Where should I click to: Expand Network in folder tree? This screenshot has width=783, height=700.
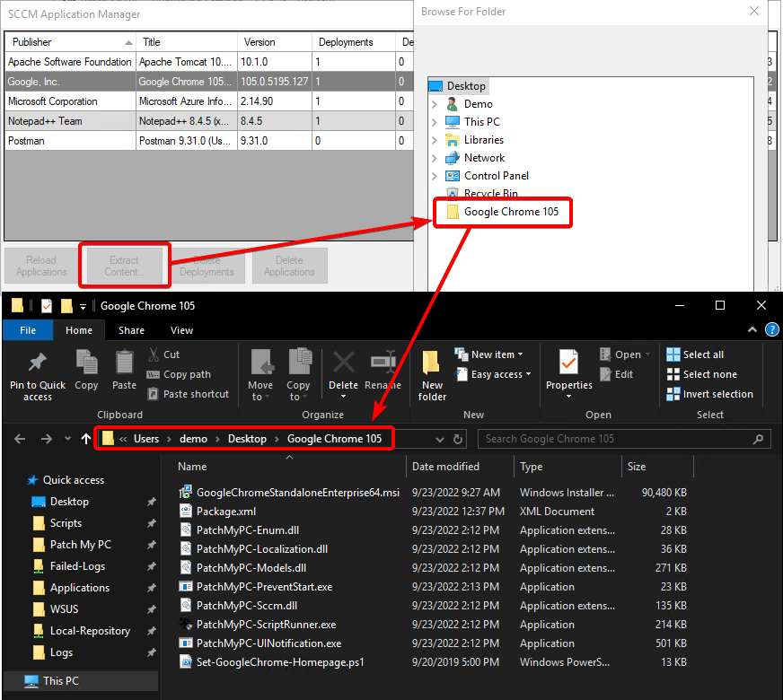435,158
